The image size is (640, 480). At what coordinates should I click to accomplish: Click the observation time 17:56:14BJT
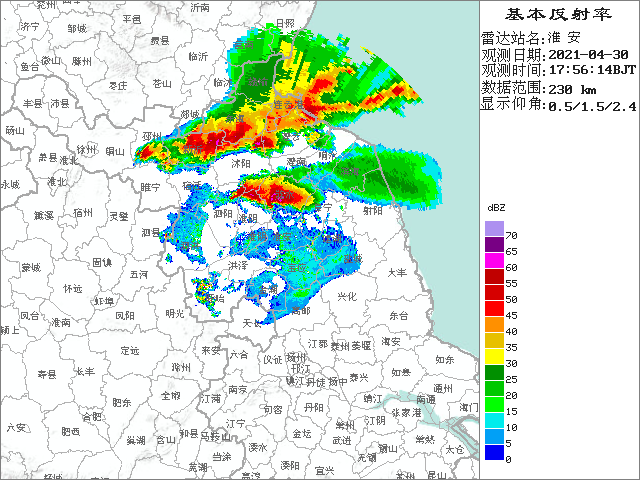click(x=590, y=71)
